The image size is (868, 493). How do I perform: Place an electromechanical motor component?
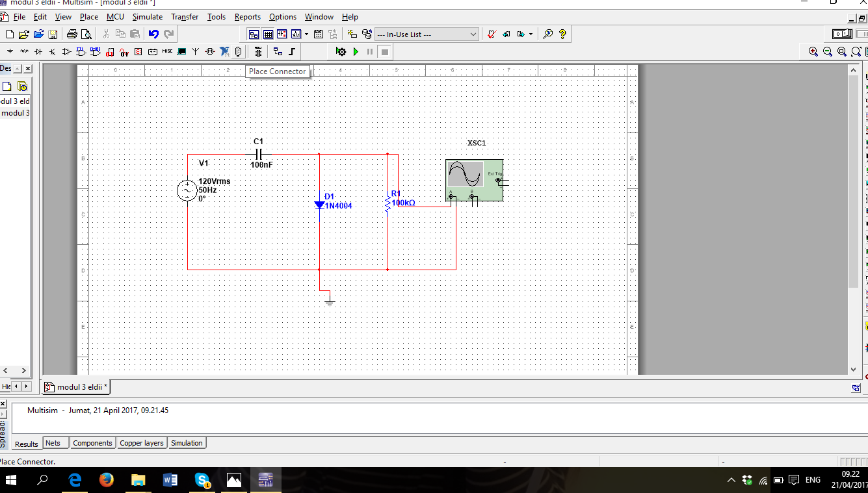(210, 51)
